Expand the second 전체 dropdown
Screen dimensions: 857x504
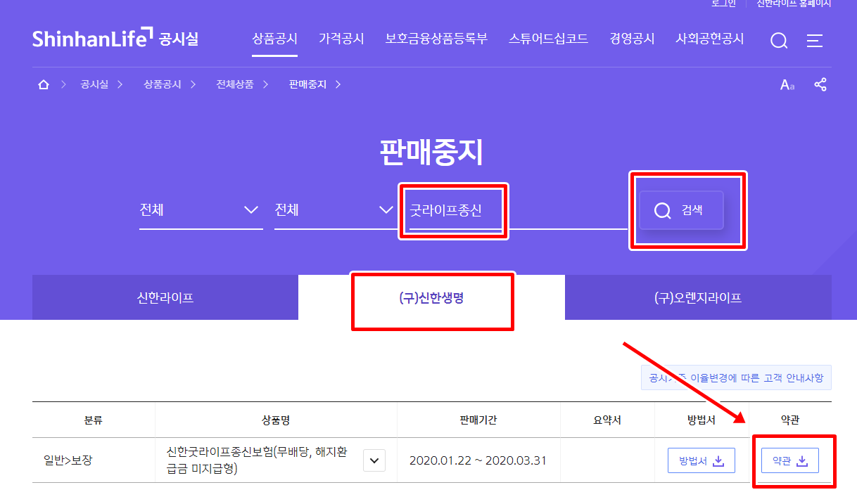point(335,210)
